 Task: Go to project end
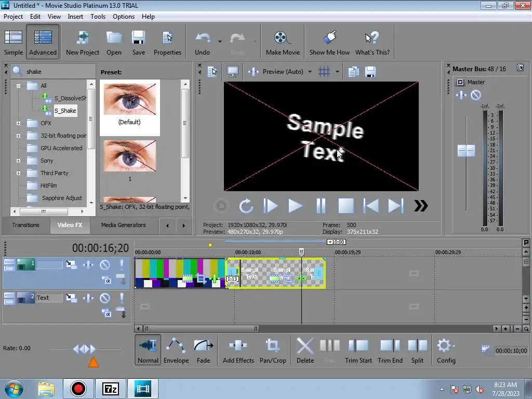[395, 206]
